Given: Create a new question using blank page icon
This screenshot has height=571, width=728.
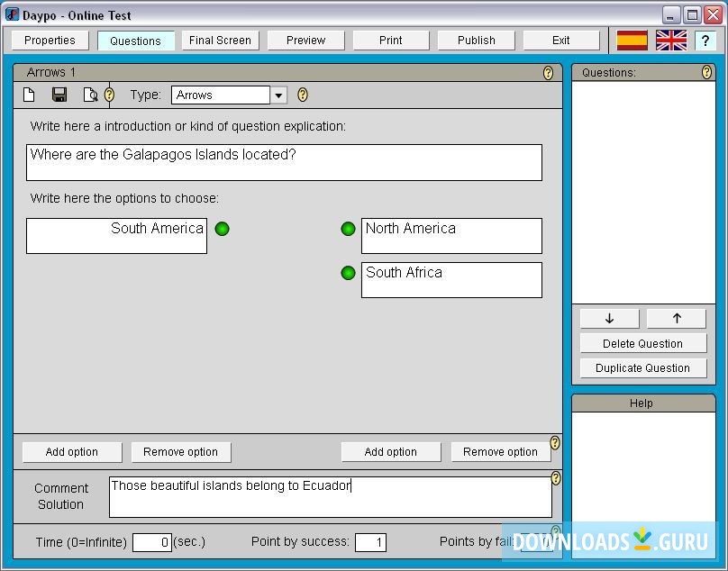Looking at the screenshot, I should point(28,94).
